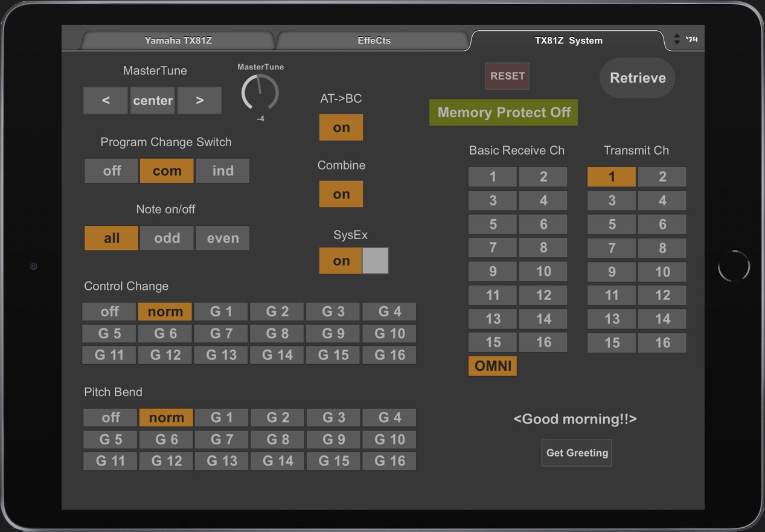Set Pitch Bend to off
Screen dimensions: 765x532
110,417
